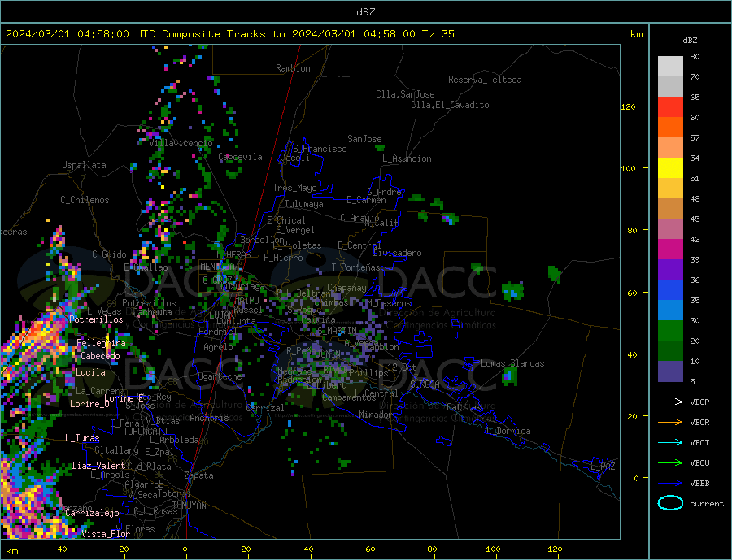Click the 'SanJose' map label

(x=364, y=139)
